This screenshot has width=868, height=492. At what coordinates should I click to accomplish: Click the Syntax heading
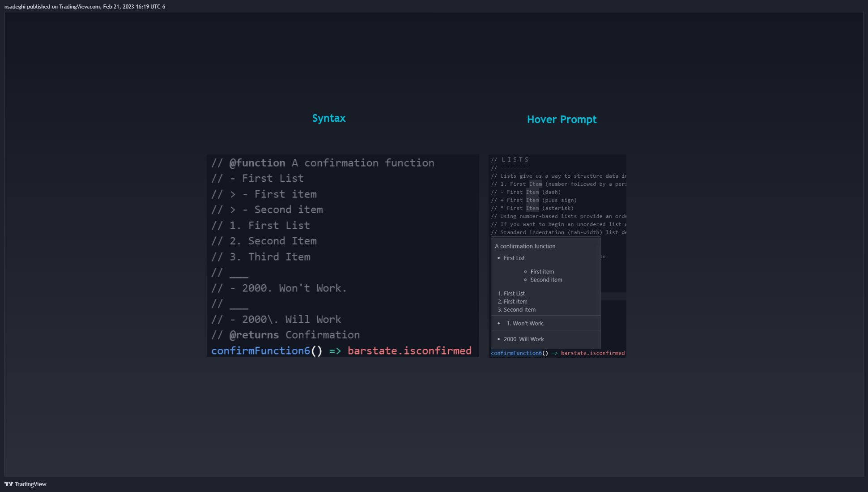click(x=329, y=118)
